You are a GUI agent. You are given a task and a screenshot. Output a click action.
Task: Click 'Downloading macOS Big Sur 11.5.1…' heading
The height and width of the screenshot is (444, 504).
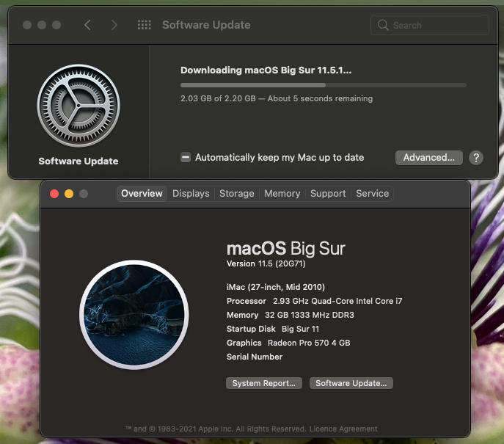tap(266, 70)
